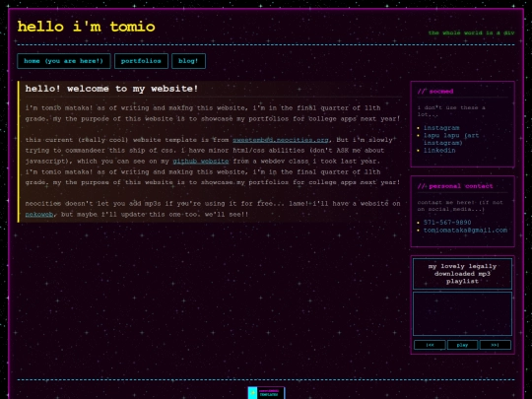
Task: Open the linkedin link
Action: click(439, 151)
